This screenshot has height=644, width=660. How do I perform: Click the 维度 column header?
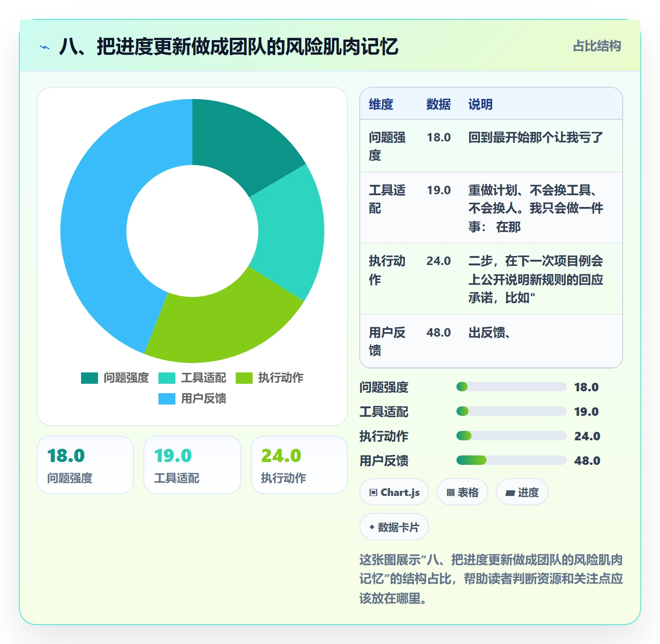coord(381,105)
